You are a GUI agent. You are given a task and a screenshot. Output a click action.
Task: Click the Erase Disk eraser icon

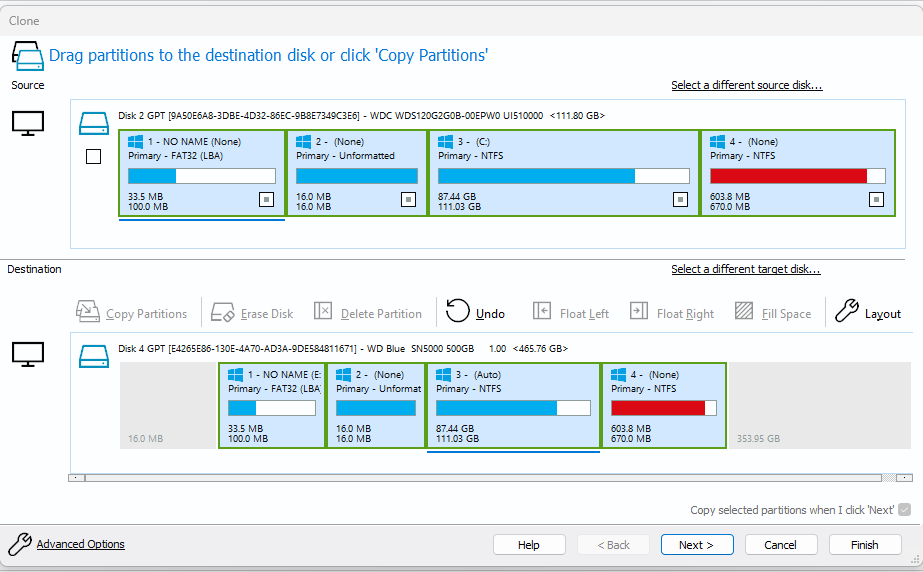[x=223, y=312]
